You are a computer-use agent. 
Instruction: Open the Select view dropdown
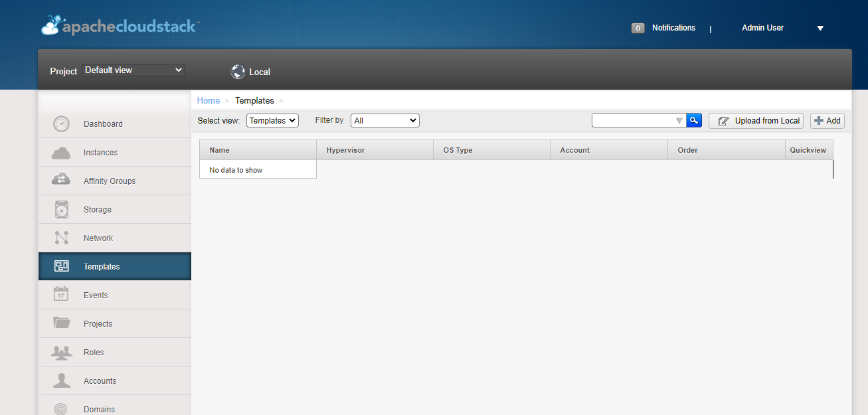(x=272, y=120)
